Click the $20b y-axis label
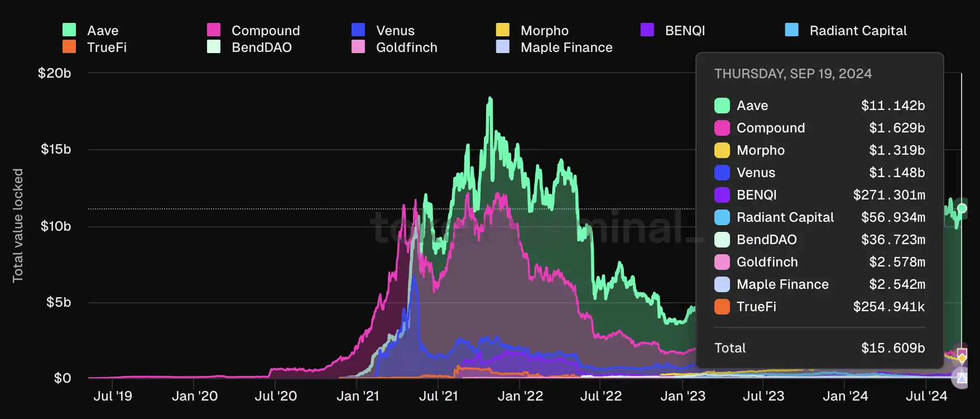 55,73
